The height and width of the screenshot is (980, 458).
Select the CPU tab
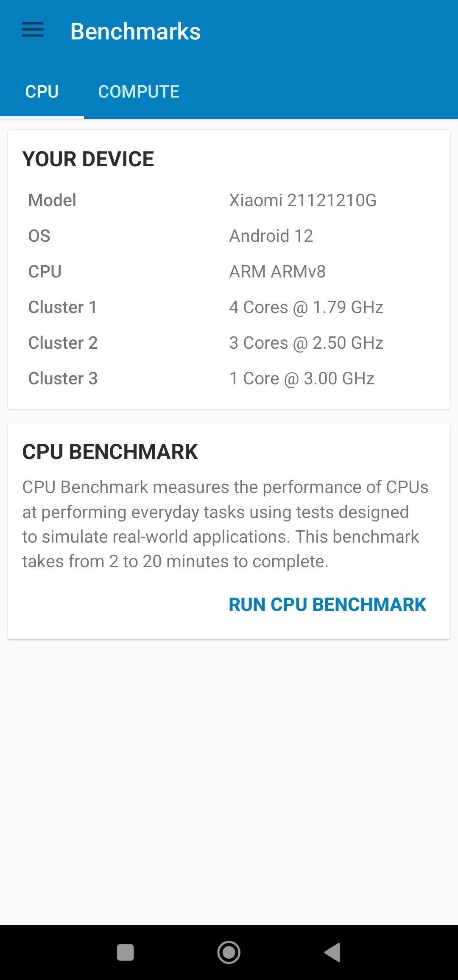(x=42, y=92)
